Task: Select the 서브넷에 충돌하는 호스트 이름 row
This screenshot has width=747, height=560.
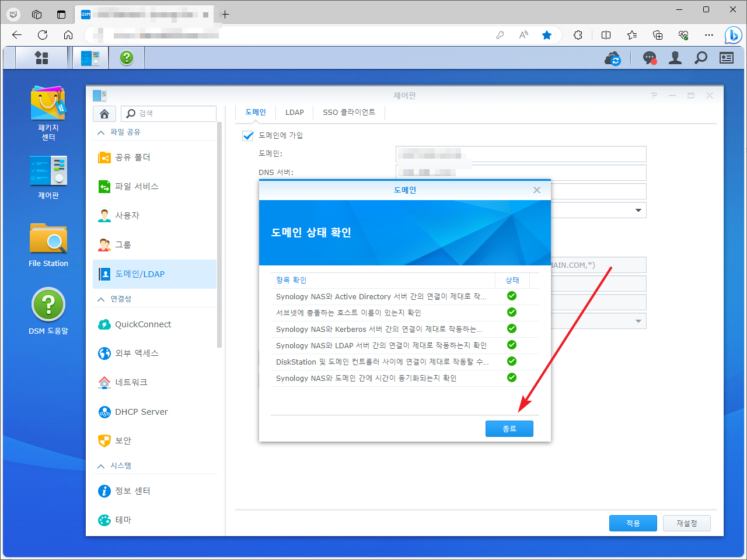Action: [405, 313]
